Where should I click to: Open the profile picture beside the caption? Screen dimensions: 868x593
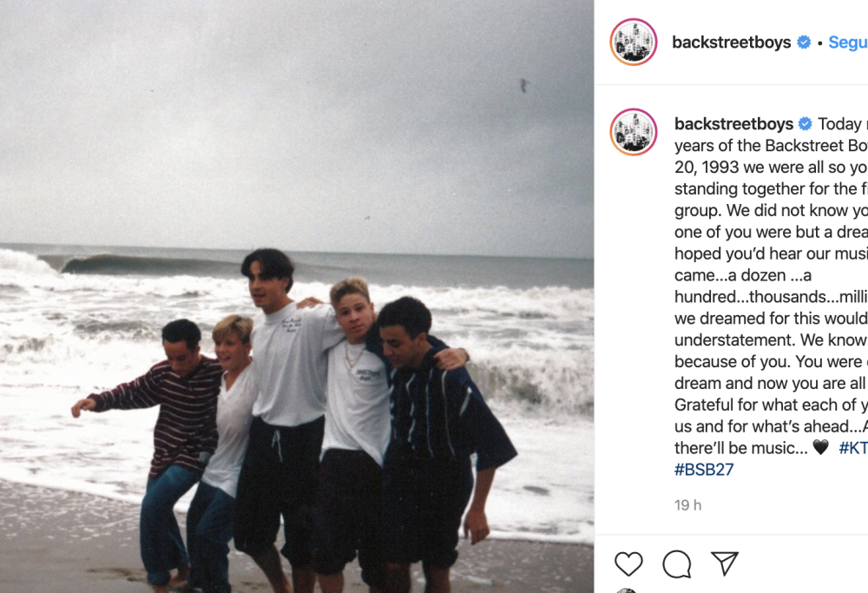click(x=634, y=132)
